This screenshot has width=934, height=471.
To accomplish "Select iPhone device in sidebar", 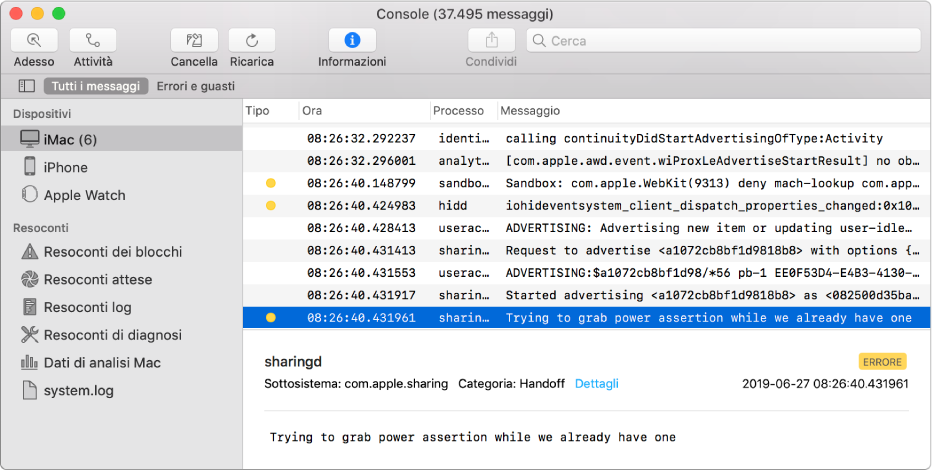I will [x=122, y=167].
